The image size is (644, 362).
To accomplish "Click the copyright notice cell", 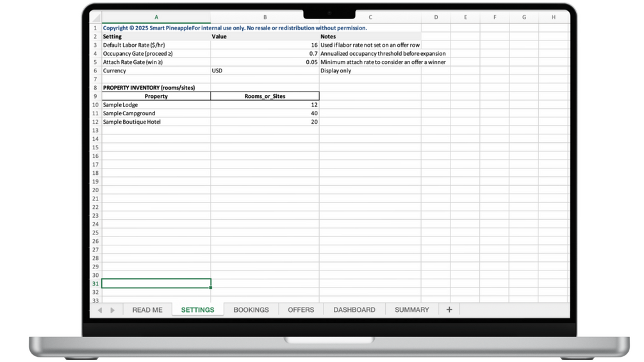I will [235, 28].
